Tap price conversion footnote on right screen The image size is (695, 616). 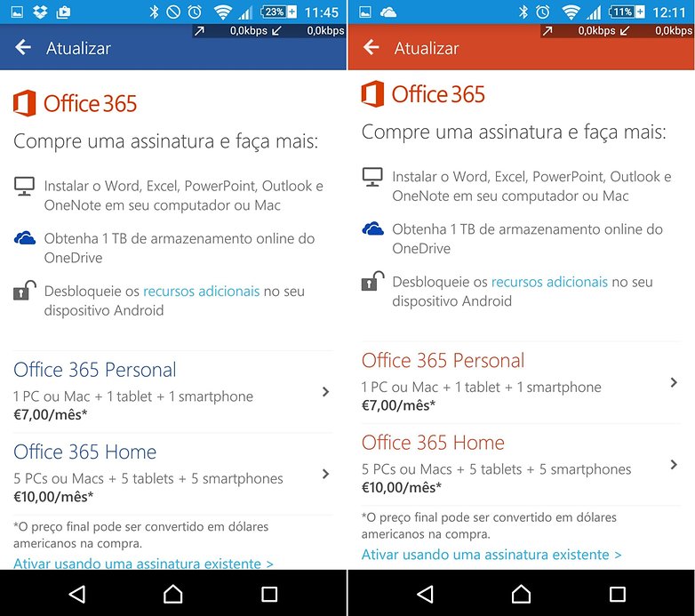click(x=489, y=525)
